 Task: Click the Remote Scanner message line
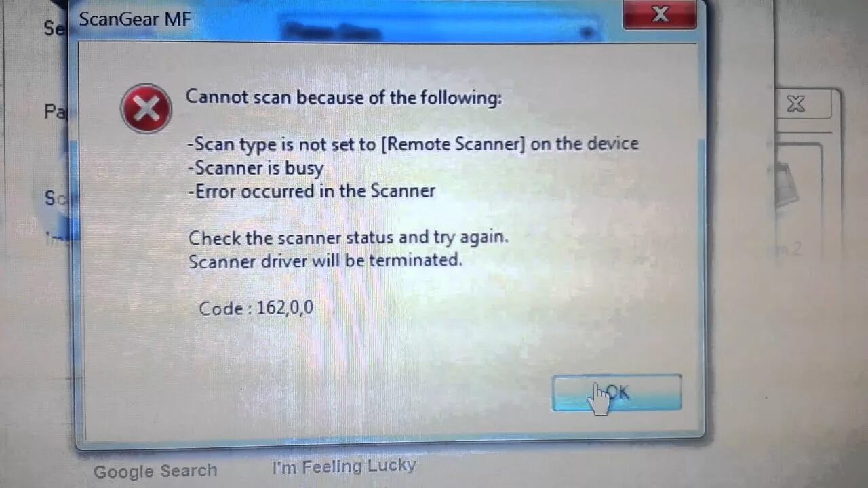coord(413,144)
